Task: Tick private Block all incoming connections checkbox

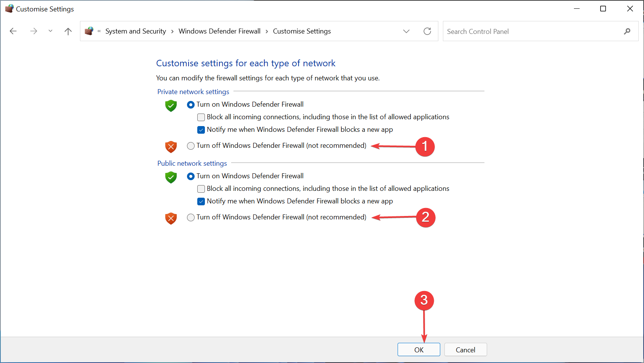Action: coord(201,117)
